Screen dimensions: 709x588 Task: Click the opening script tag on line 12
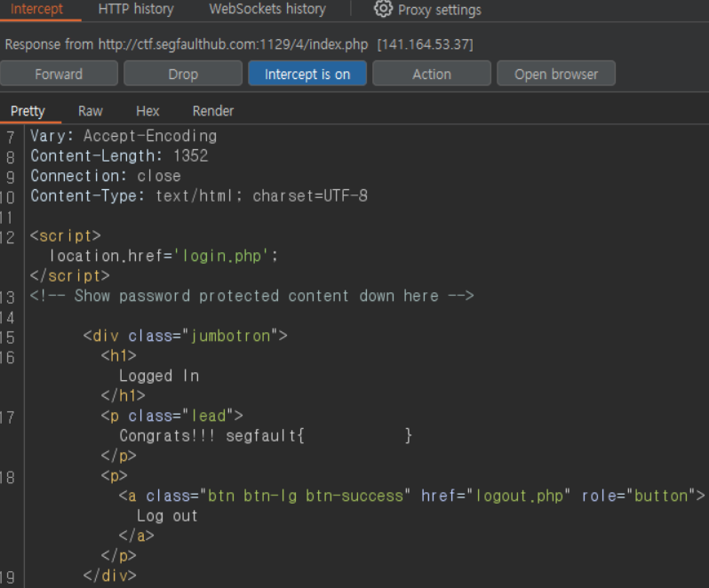click(x=66, y=236)
